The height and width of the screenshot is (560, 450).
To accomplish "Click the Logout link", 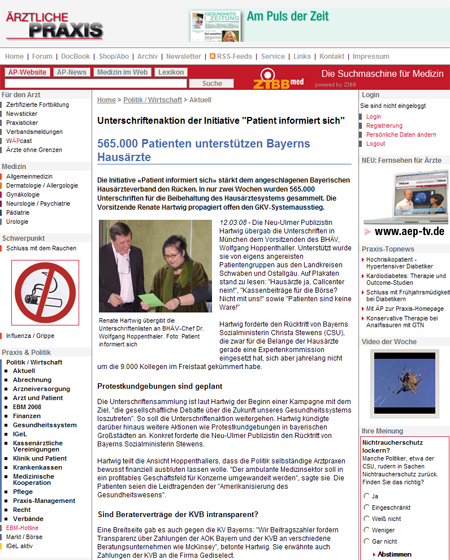I will coord(376,144).
